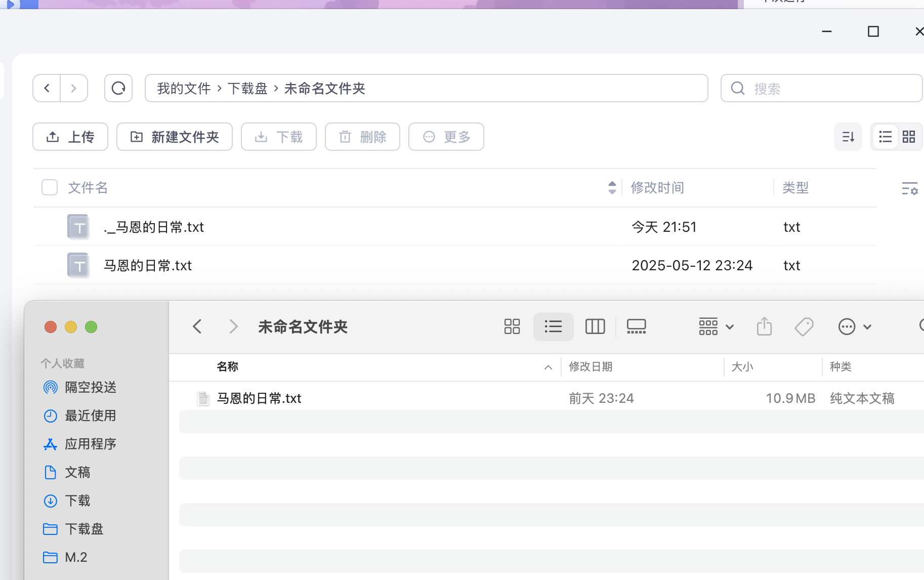This screenshot has width=924, height=580.
Task: Click 未命名文件夹 in the breadcrumb path
Action: pyautogui.click(x=325, y=89)
